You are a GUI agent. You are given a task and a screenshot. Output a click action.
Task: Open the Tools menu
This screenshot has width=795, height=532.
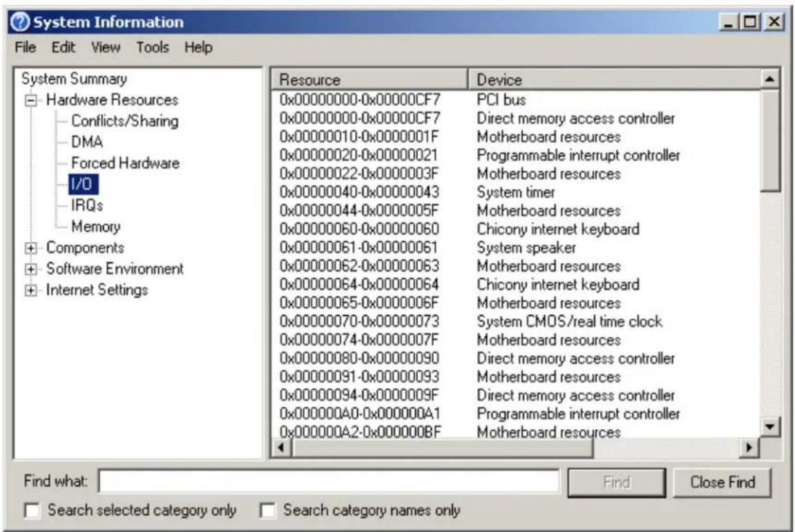(152, 47)
